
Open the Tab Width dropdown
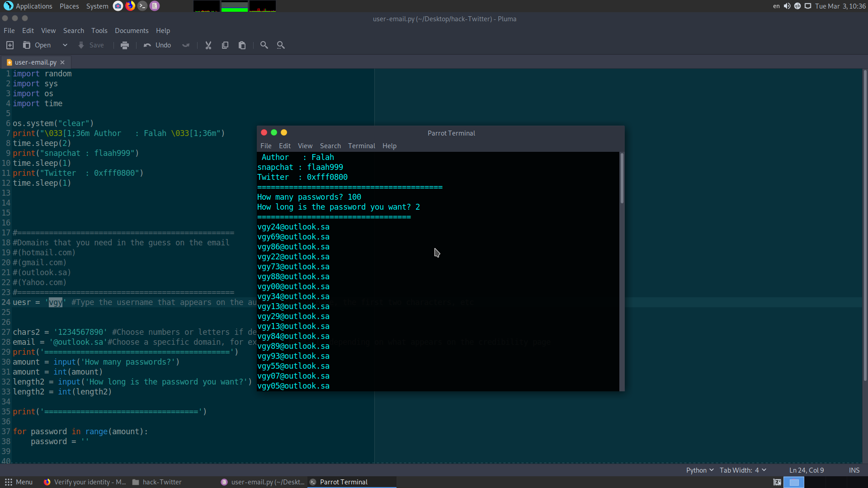coord(743,470)
